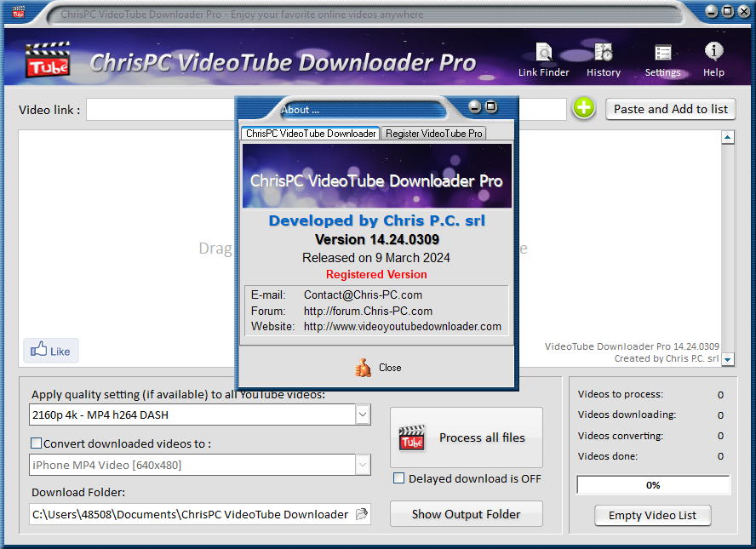This screenshot has width=756, height=549.
Task: Toggle the Delayed download checkbox
Action: [398, 478]
